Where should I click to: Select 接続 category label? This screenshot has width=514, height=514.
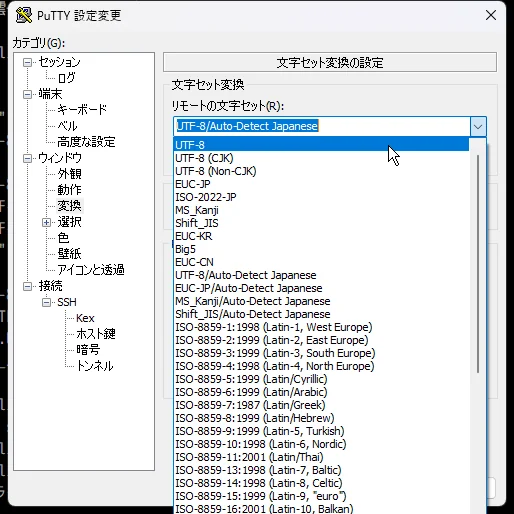pyautogui.click(x=50, y=286)
